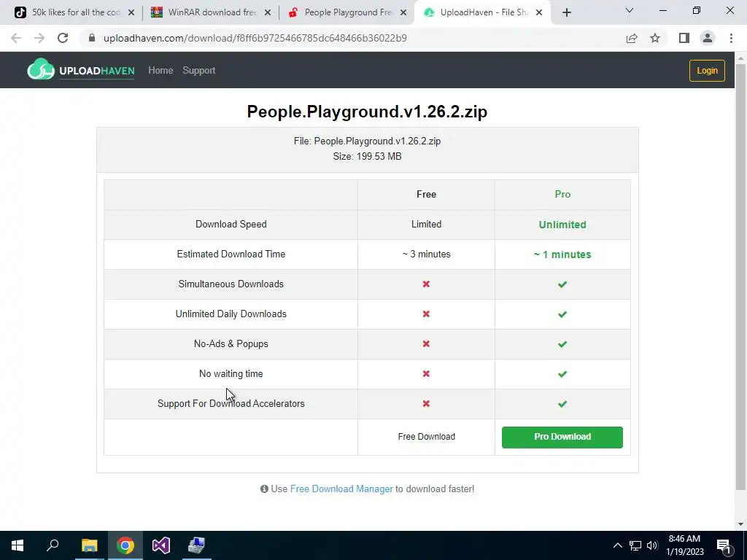Image resolution: width=747 pixels, height=560 pixels.
Task: Open Visual Studio from taskbar
Action: coord(161,545)
